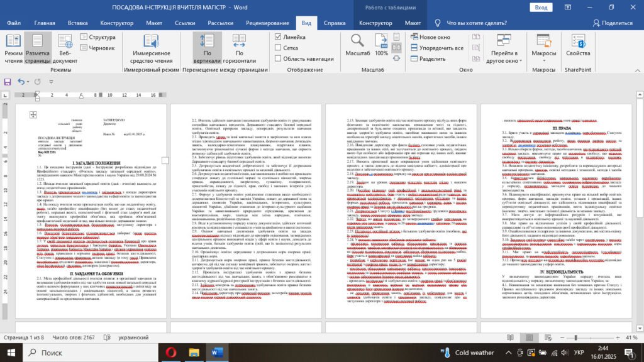The width and height of the screenshot is (644, 362).
Task: Collapse the ribbon with chevron
Action: click(638, 70)
